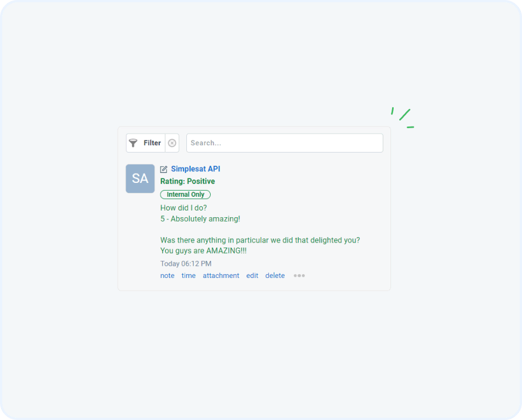522x420 pixels.
Task: Select 'You guys are AMAZING!!!' text
Action: [x=203, y=250]
